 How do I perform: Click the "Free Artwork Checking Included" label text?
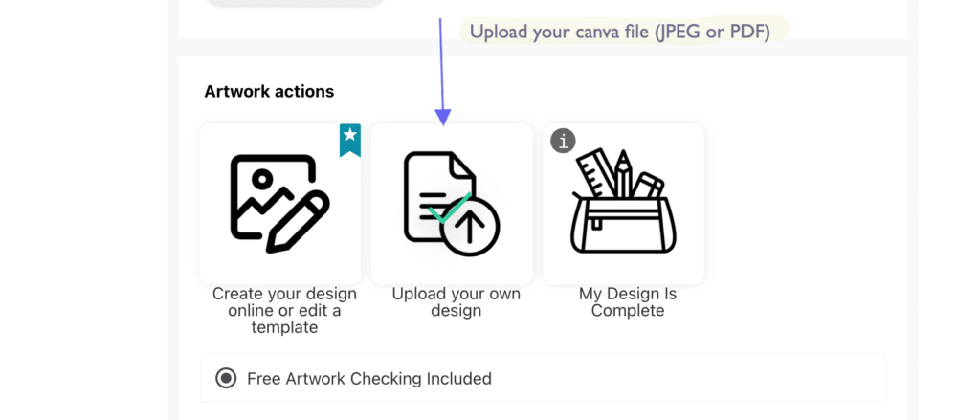[x=368, y=379]
